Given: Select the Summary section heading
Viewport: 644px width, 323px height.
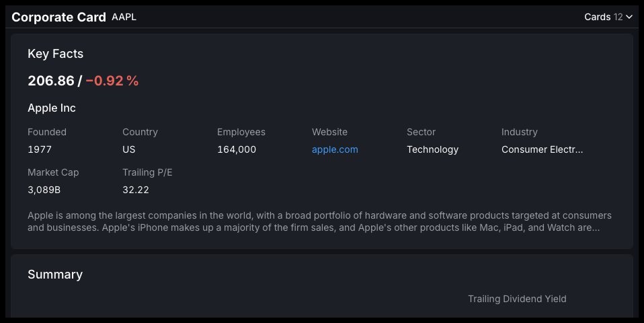Looking at the screenshot, I should click(55, 275).
